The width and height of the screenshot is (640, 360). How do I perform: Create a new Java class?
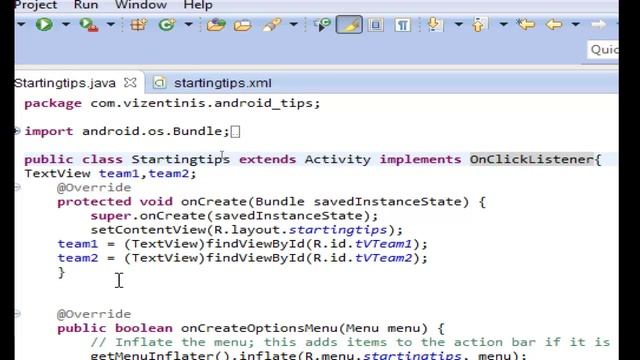coord(167,25)
